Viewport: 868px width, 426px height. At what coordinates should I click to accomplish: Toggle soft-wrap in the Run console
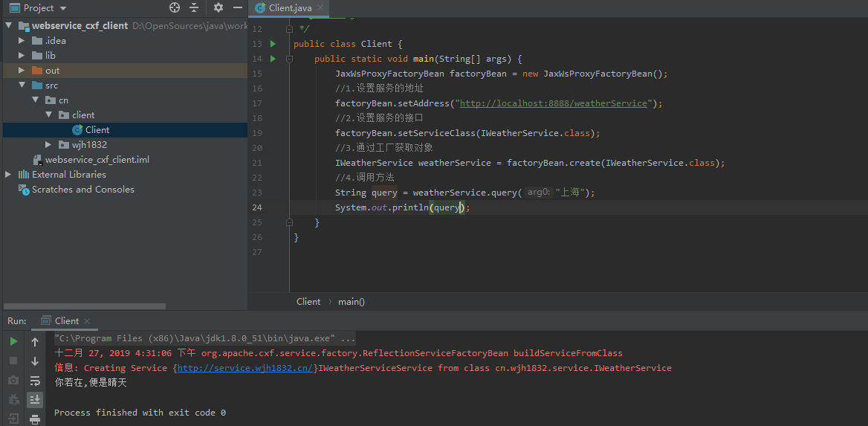[x=35, y=381]
